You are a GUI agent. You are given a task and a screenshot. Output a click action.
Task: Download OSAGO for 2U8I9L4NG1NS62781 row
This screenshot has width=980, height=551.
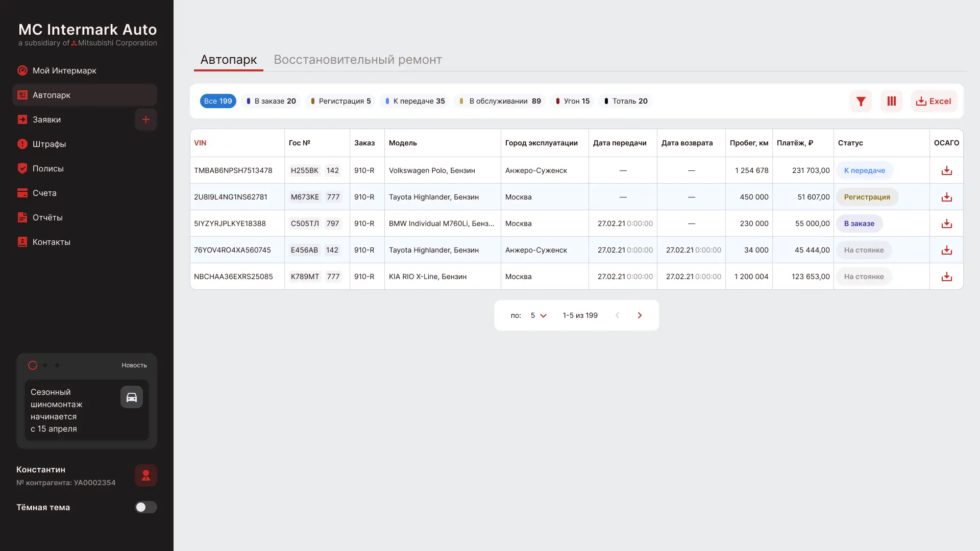point(947,197)
